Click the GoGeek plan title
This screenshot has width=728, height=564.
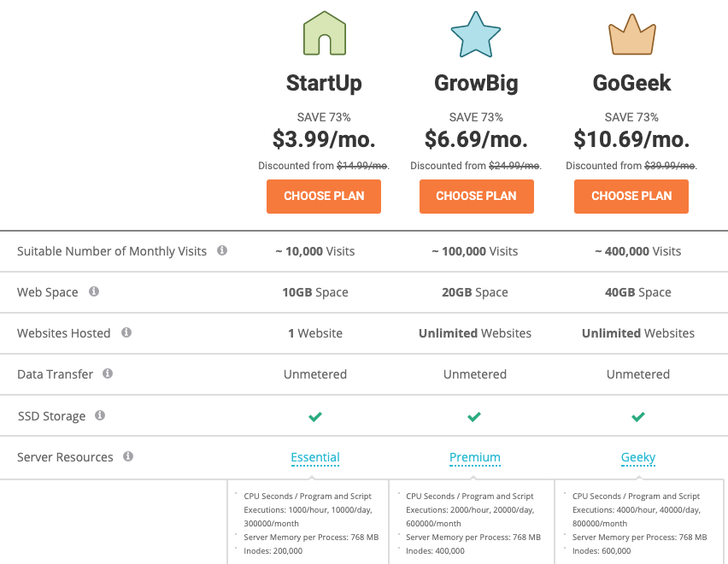pos(631,83)
